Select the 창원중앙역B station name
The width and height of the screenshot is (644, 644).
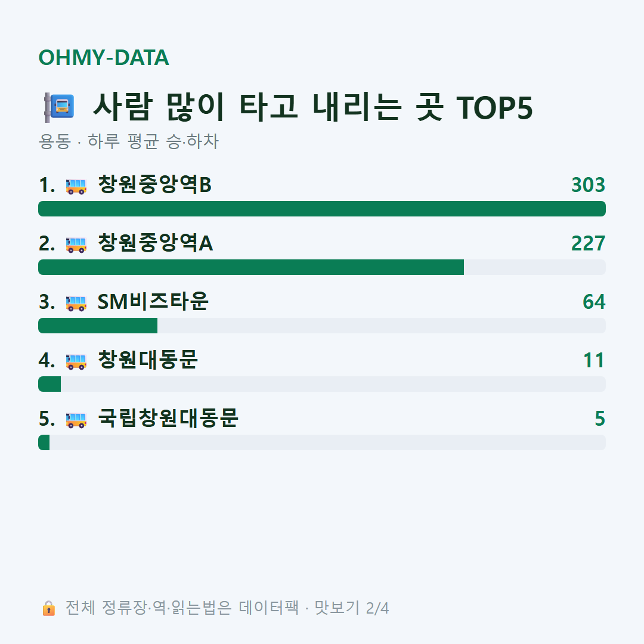tap(154, 184)
